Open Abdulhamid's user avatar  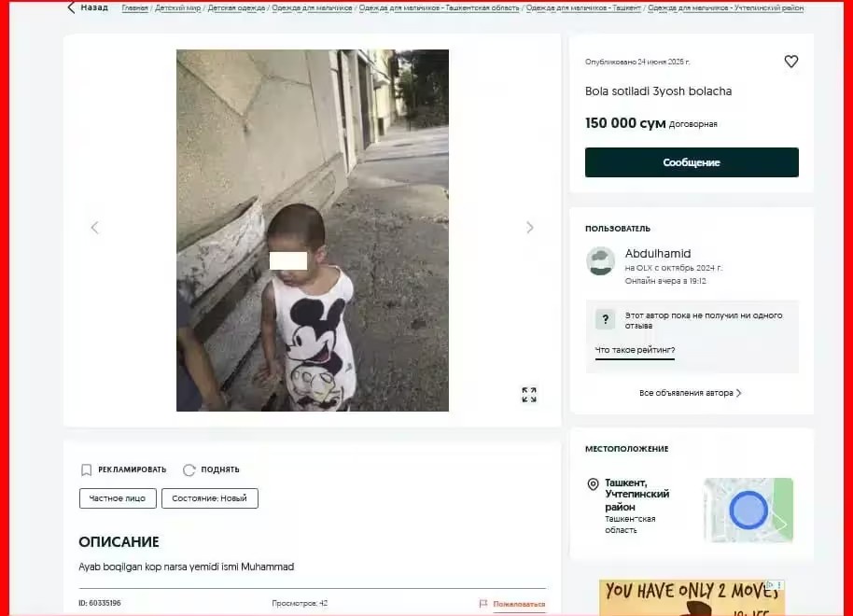(601, 261)
